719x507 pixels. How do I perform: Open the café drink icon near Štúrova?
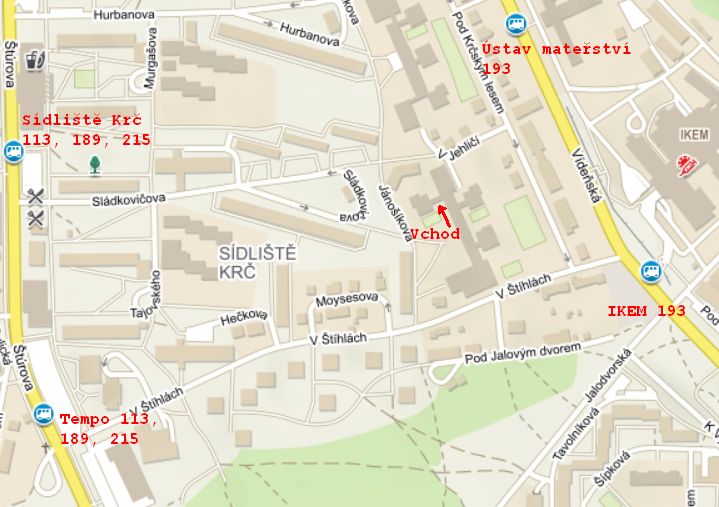click(x=35, y=61)
